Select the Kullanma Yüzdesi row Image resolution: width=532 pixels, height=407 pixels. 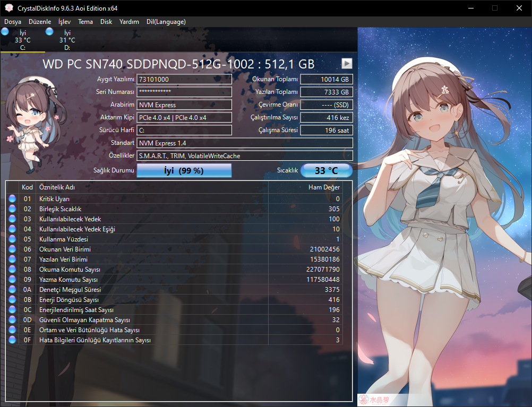point(174,239)
